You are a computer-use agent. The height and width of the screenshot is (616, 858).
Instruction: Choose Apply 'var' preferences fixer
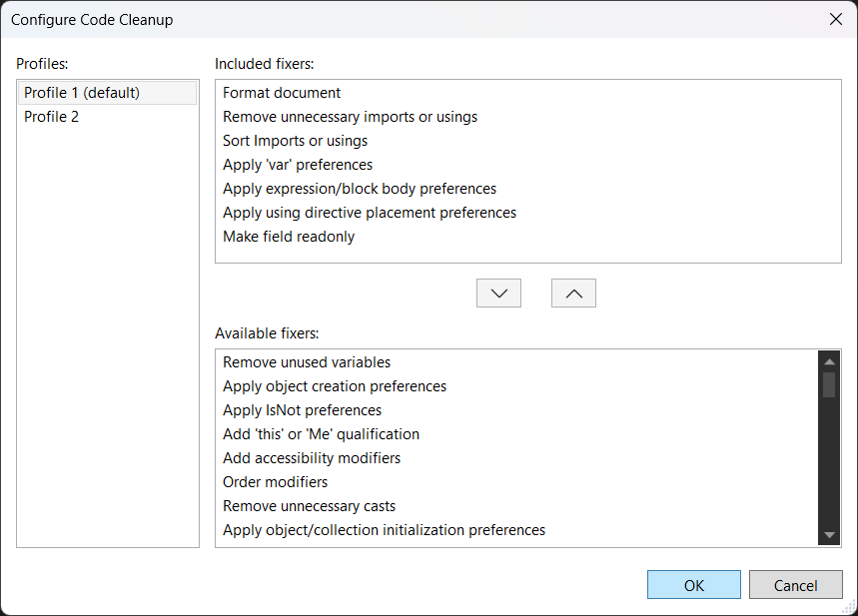[298, 165]
